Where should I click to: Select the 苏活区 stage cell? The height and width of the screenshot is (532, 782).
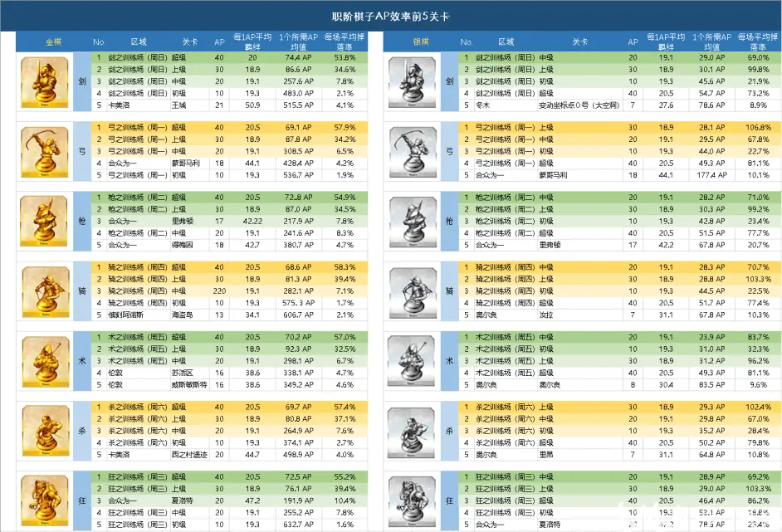click(x=183, y=373)
